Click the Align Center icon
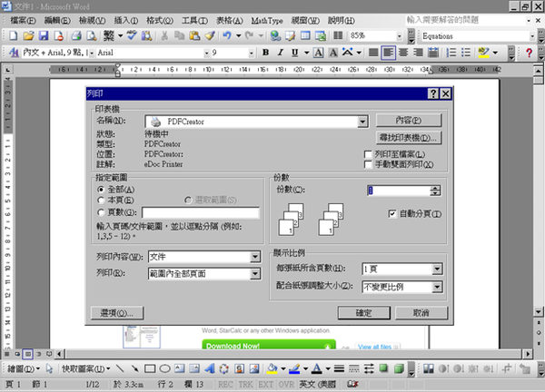The image size is (545, 392). coord(403,53)
